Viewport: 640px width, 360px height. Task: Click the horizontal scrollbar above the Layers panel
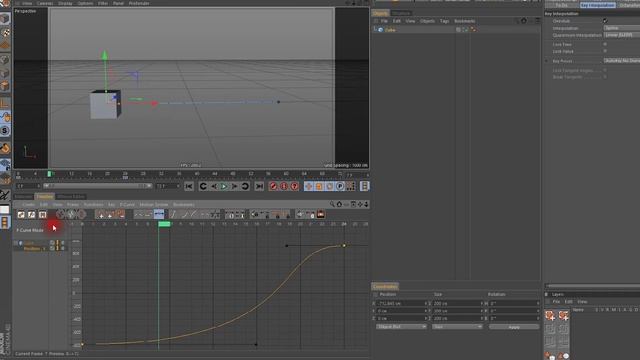[x=592, y=286]
